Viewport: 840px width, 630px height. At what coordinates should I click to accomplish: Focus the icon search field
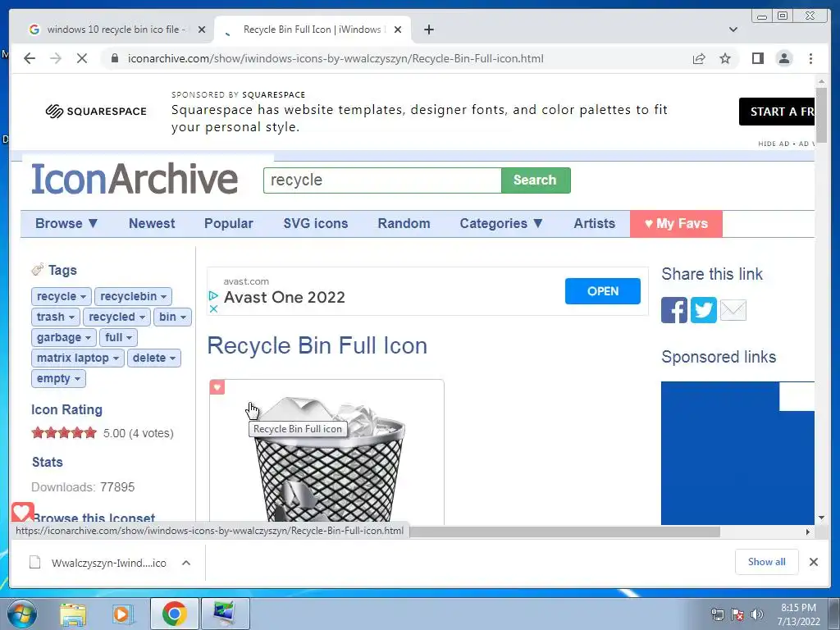[382, 180]
